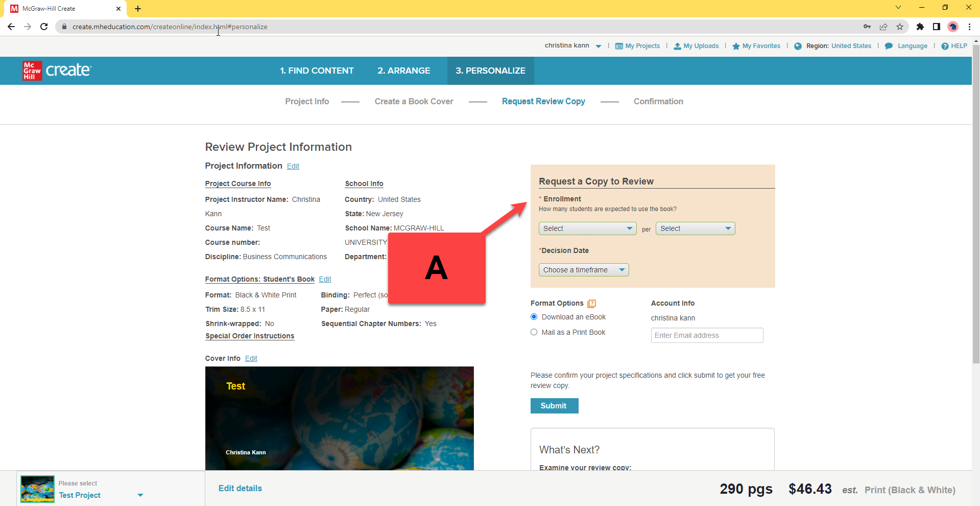
Task: Click the Test book cover preview
Action: [x=339, y=418]
